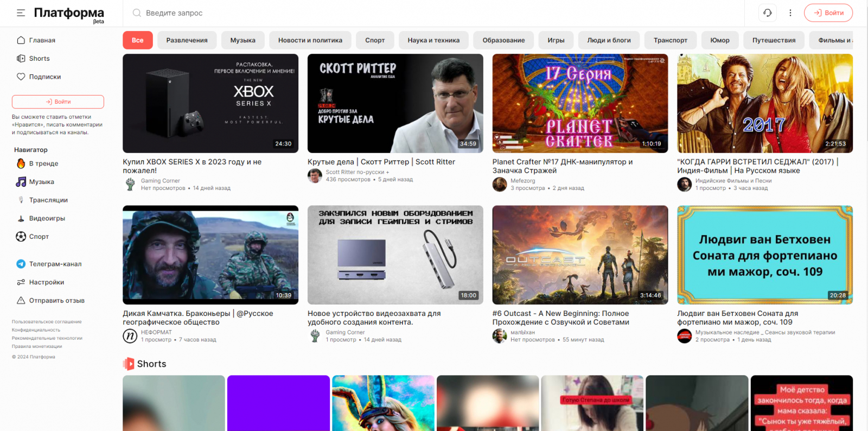The height and width of the screenshot is (431, 868).
Task: Click the Настройки settings icon
Action: point(21,282)
